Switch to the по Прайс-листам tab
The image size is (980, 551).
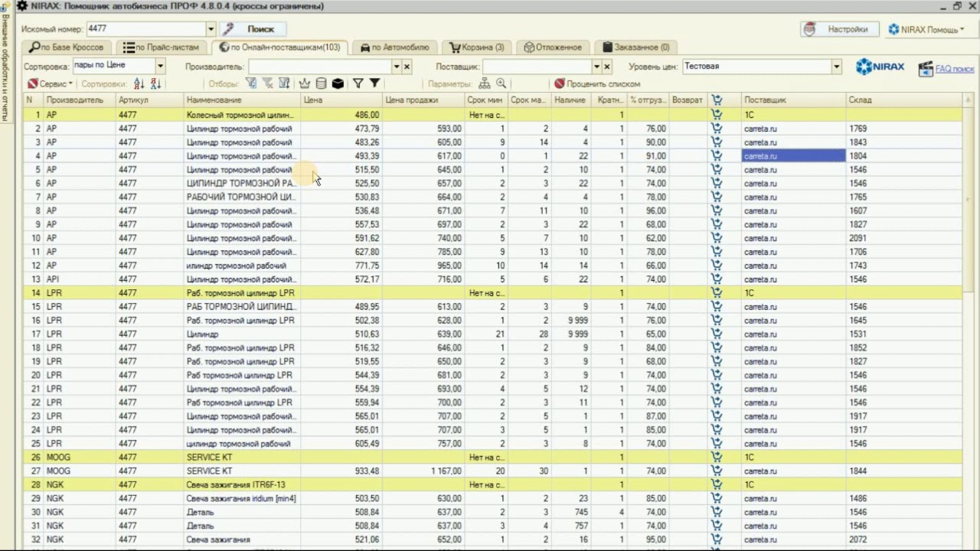pyautogui.click(x=161, y=47)
